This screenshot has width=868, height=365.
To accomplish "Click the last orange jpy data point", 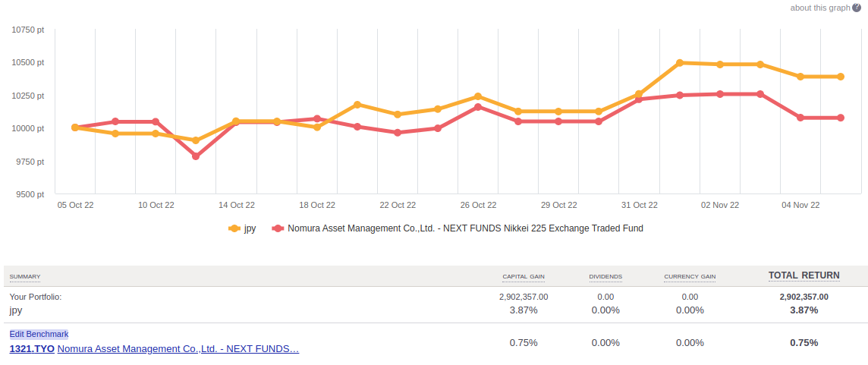I will tap(841, 77).
